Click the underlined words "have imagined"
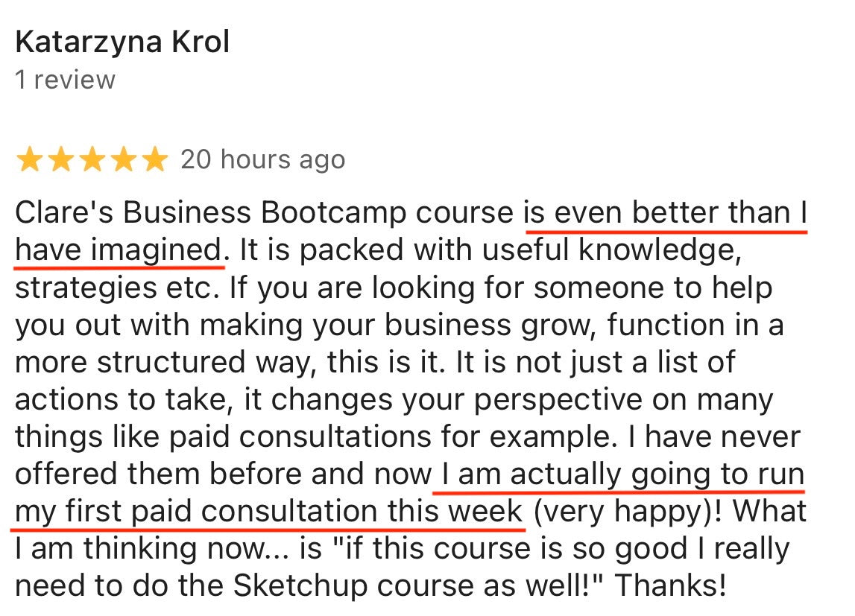 (119, 251)
